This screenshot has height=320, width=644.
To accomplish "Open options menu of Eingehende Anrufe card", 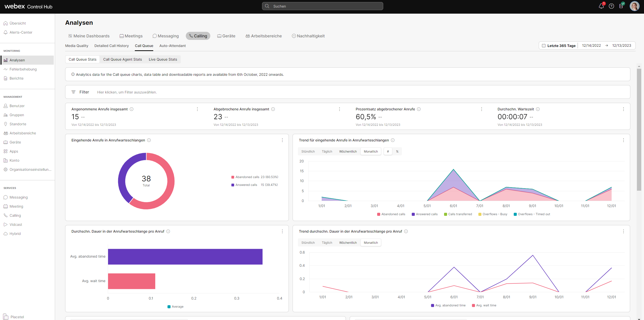I will [x=282, y=140].
